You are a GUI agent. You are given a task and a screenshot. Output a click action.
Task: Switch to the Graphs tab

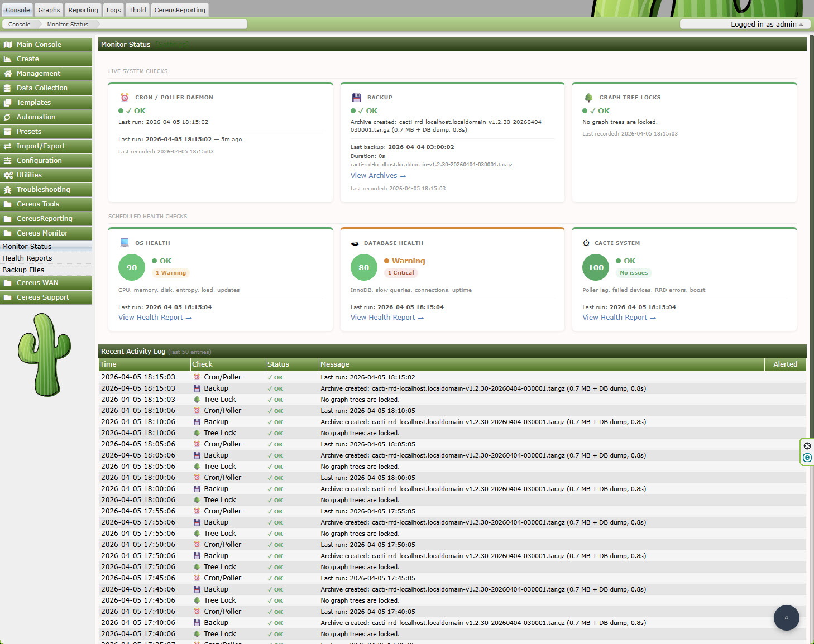pyautogui.click(x=48, y=9)
